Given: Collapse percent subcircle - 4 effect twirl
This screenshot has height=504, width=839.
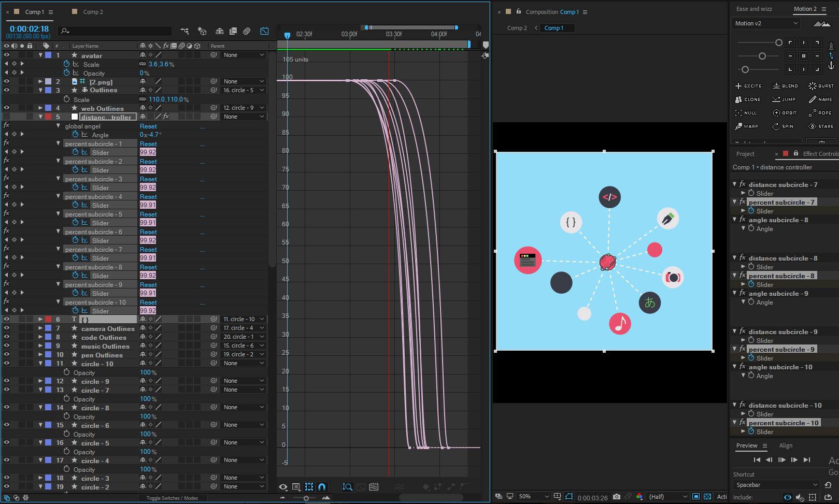Looking at the screenshot, I should 58,196.
